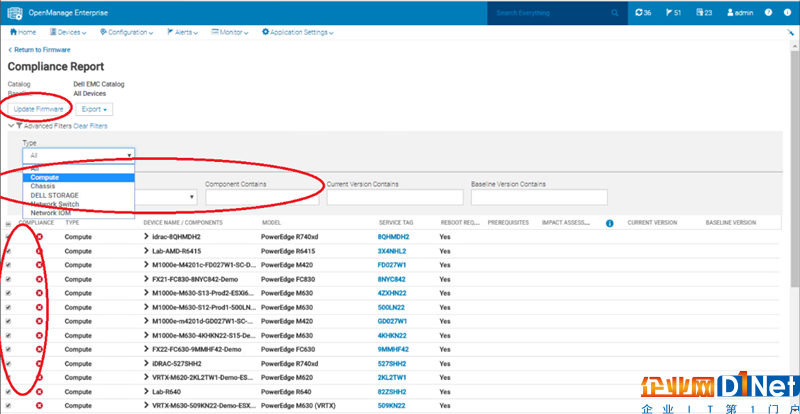Screen dimensions: 800x414
Task: Select Compute in the Type list
Action: [79, 177]
